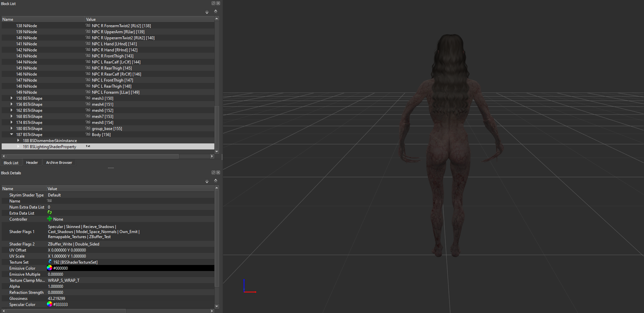Open the Specular Color swatch #333333

tap(50, 304)
